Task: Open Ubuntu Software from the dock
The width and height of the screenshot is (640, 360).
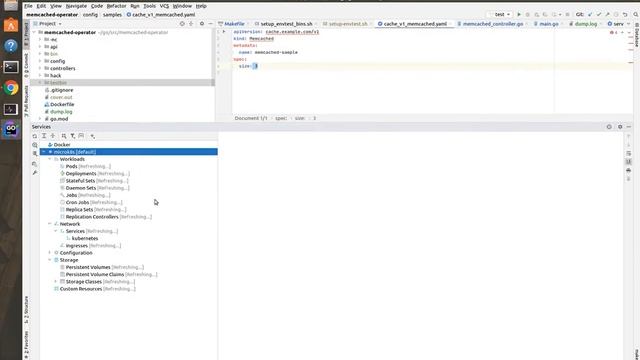Action: 11,25
